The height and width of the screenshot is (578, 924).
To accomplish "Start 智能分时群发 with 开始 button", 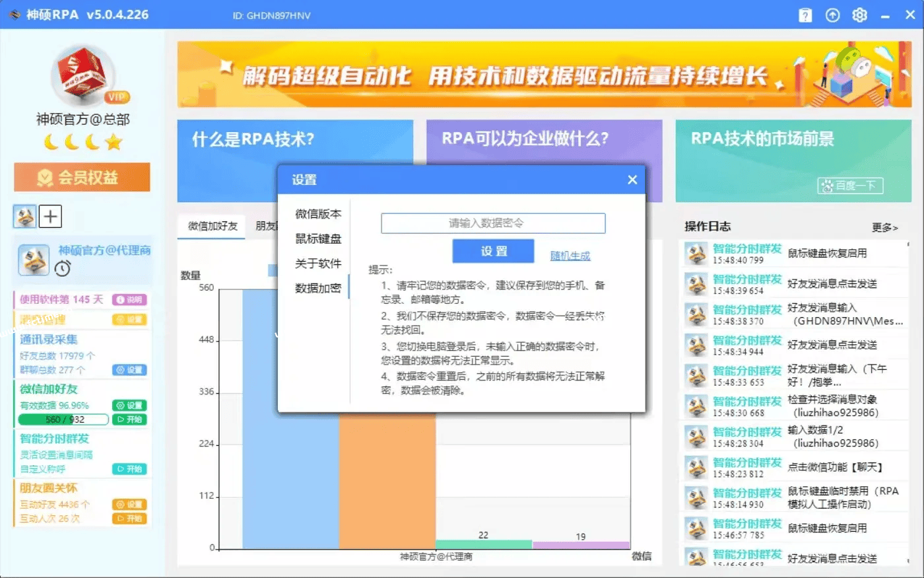I will pos(129,469).
